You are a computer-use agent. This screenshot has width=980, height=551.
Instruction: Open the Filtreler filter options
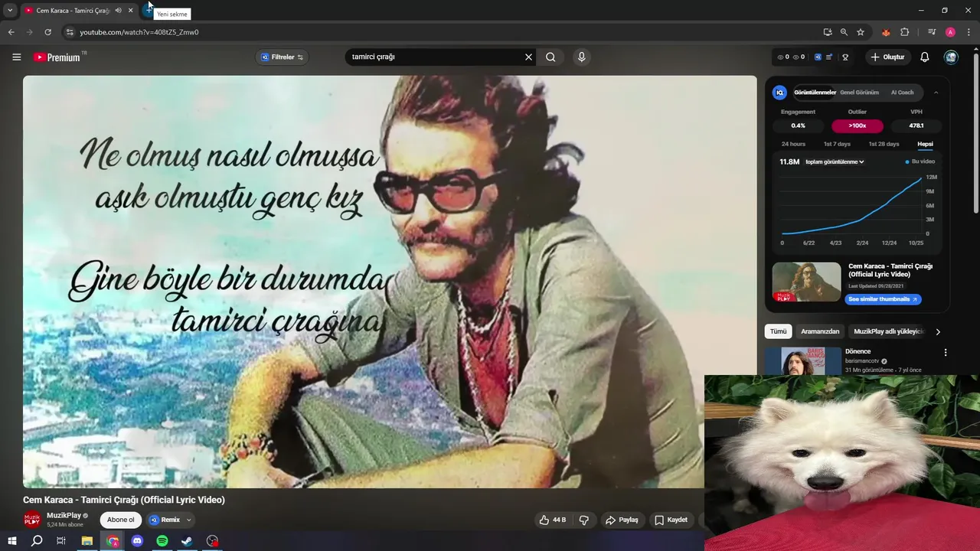(282, 57)
